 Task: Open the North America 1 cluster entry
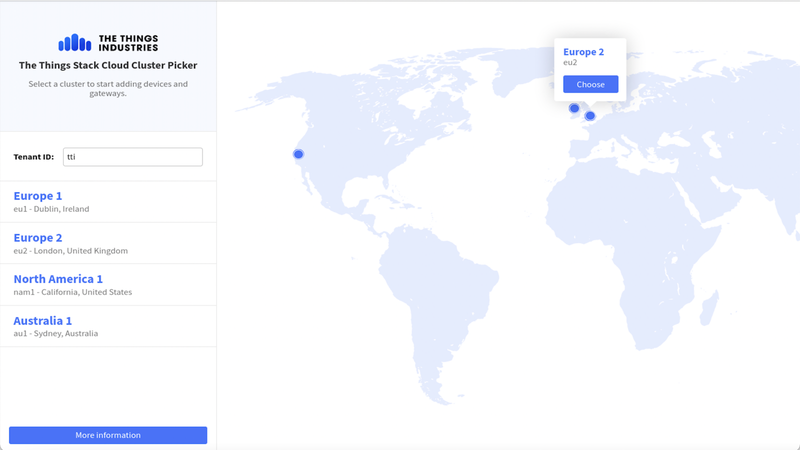pyautogui.click(x=108, y=285)
